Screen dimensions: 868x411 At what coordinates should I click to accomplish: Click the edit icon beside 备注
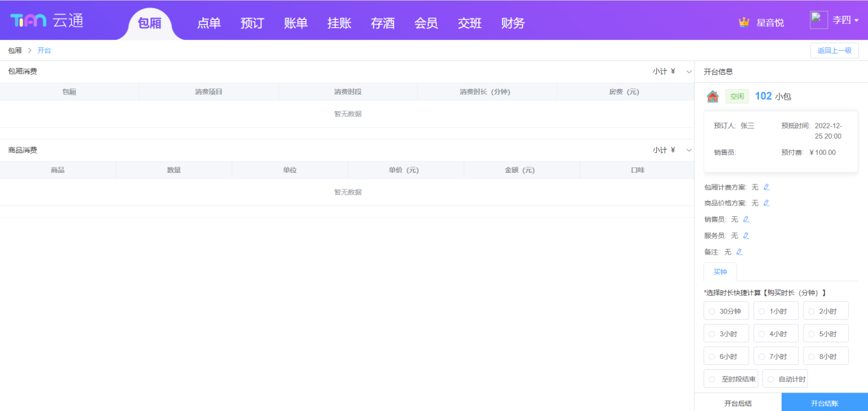[x=739, y=252]
